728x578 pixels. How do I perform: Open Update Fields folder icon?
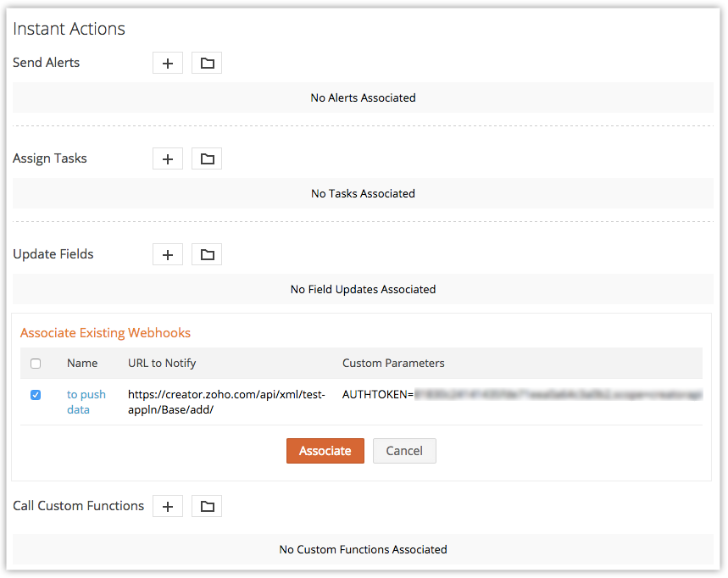coord(207,254)
